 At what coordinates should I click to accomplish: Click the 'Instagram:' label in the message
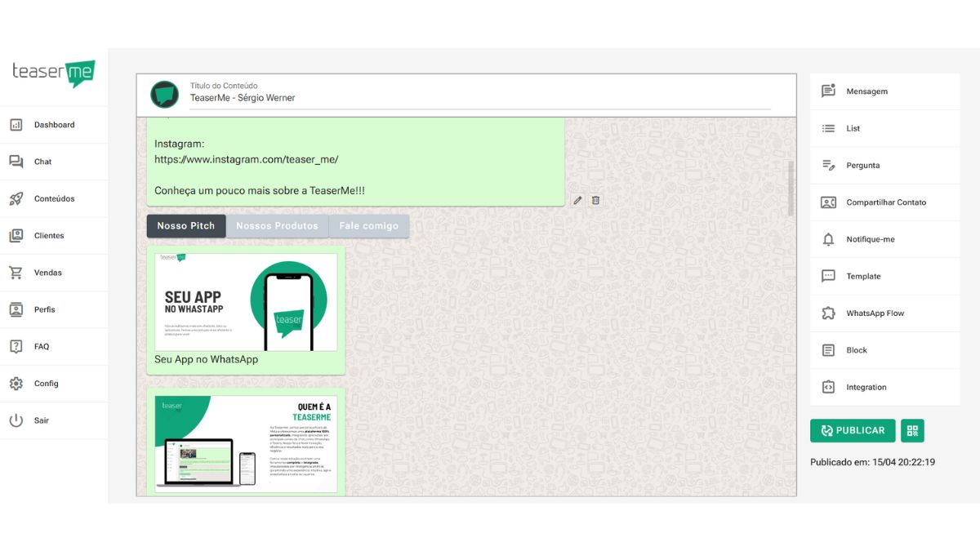click(179, 144)
